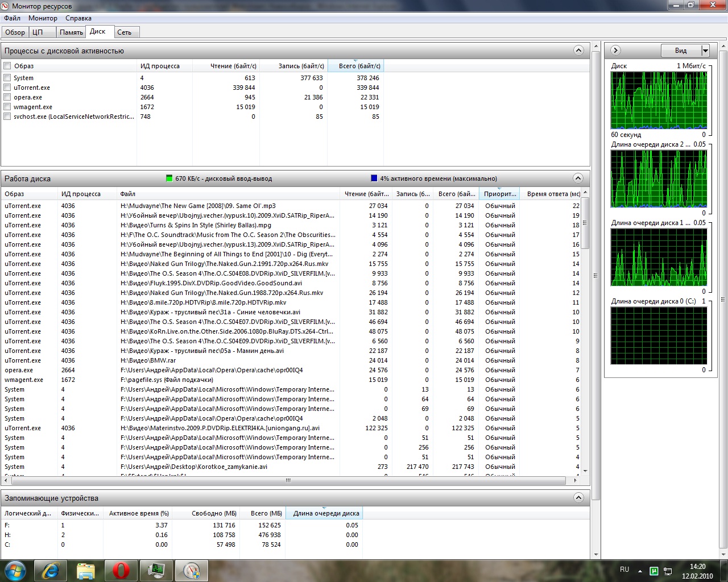Collapse the graphs pane arrow button

point(615,51)
